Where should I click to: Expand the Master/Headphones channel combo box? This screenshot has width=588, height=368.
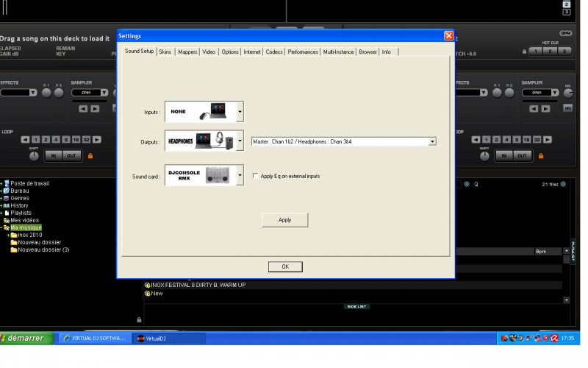point(432,141)
